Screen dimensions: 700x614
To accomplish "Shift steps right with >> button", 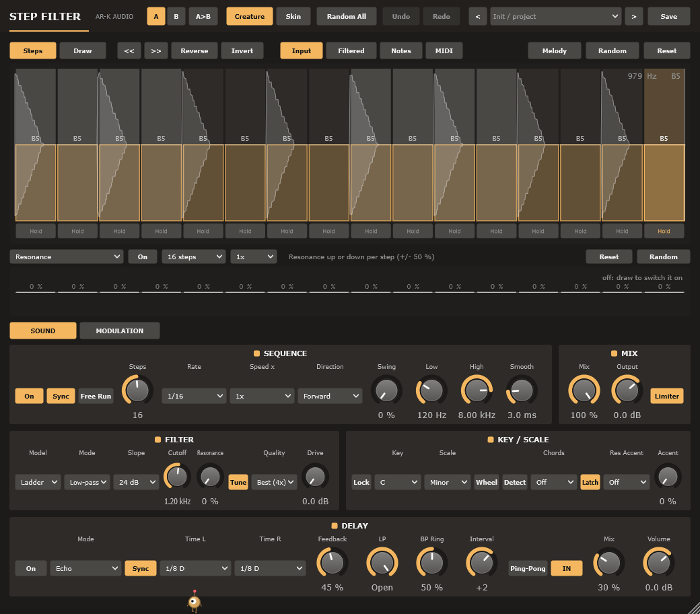I will coord(156,51).
